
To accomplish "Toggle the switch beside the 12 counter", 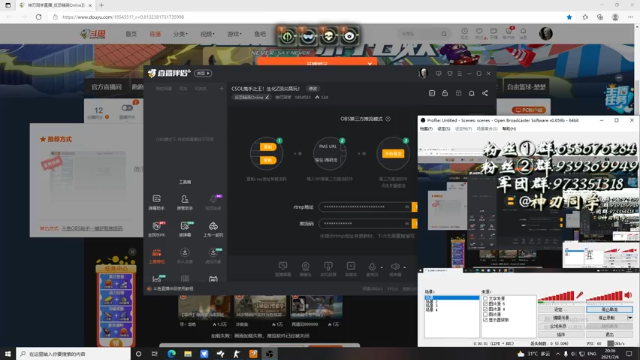I will pyautogui.click(x=127, y=108).
